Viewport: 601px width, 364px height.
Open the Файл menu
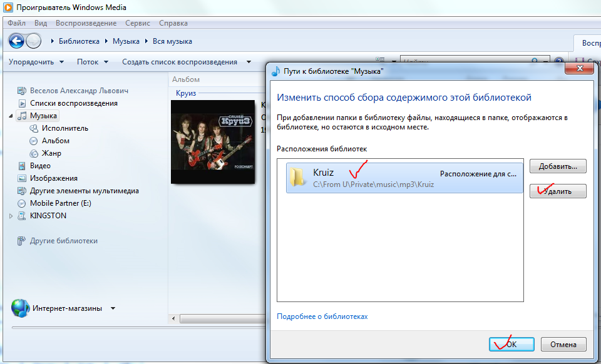(x=16, y=23)
